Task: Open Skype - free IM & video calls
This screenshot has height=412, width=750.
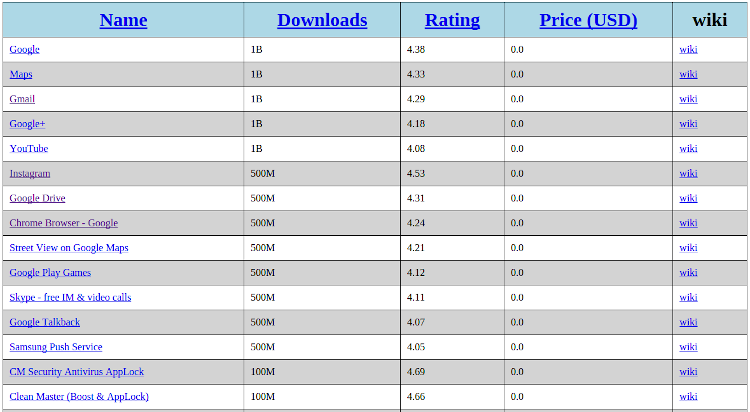Action: (x=70, y=298)
